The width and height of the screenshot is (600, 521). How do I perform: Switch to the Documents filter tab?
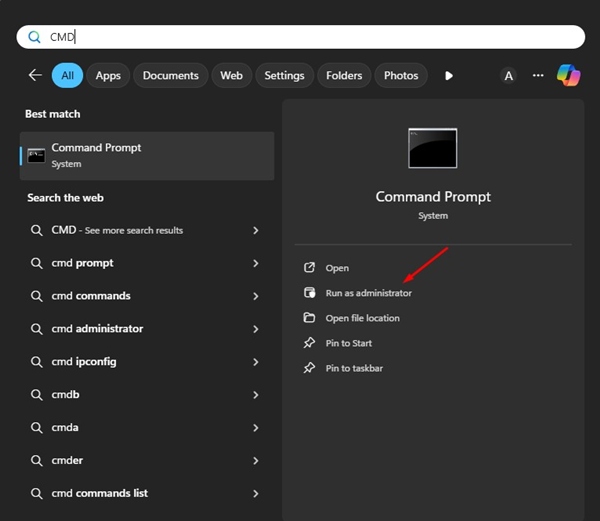[171, 75]
